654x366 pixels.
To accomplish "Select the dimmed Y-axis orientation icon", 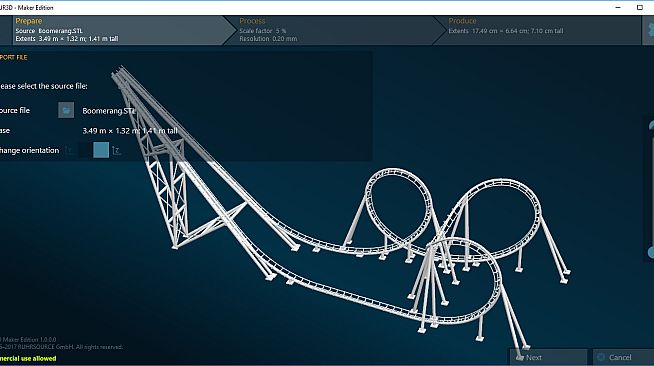I will (x=70, y=150).
